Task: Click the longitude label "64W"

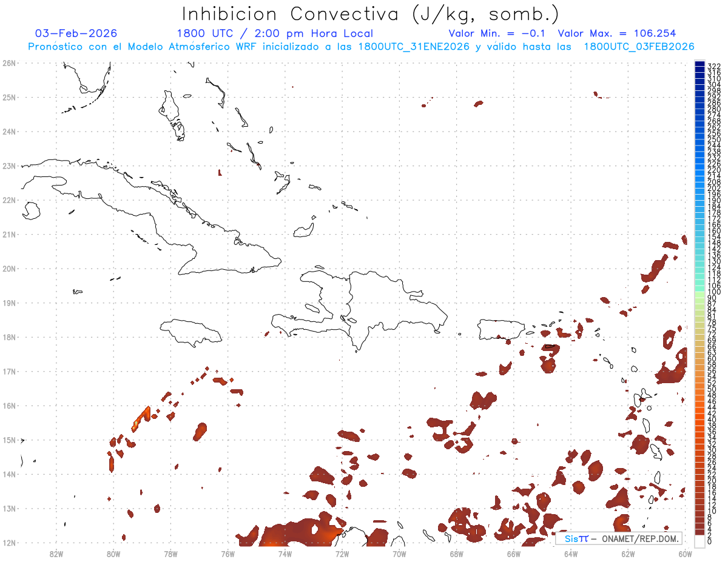Action: pyautogui.click(x=571, y=553)
